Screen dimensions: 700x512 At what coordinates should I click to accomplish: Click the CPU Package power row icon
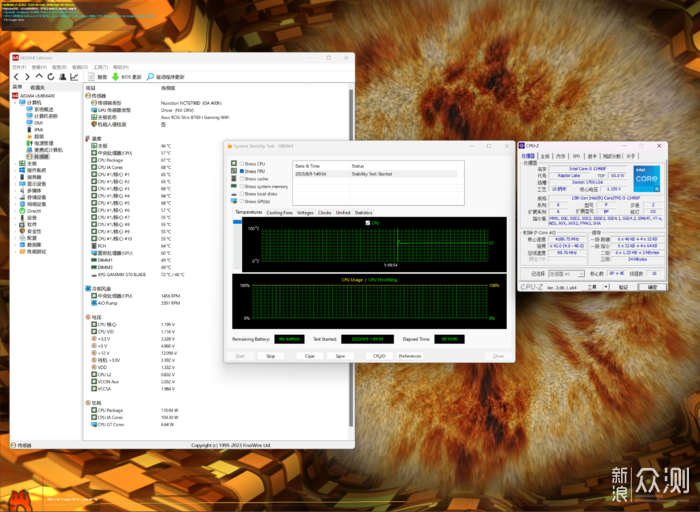[94, 410]
